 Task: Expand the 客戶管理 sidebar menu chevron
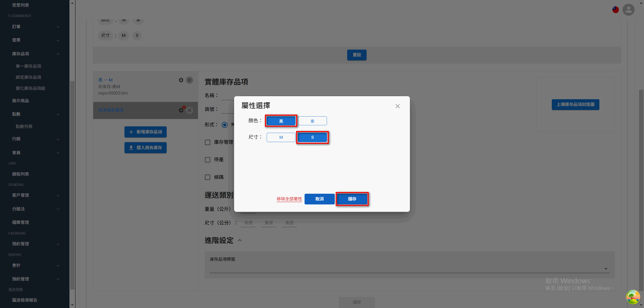58,196
